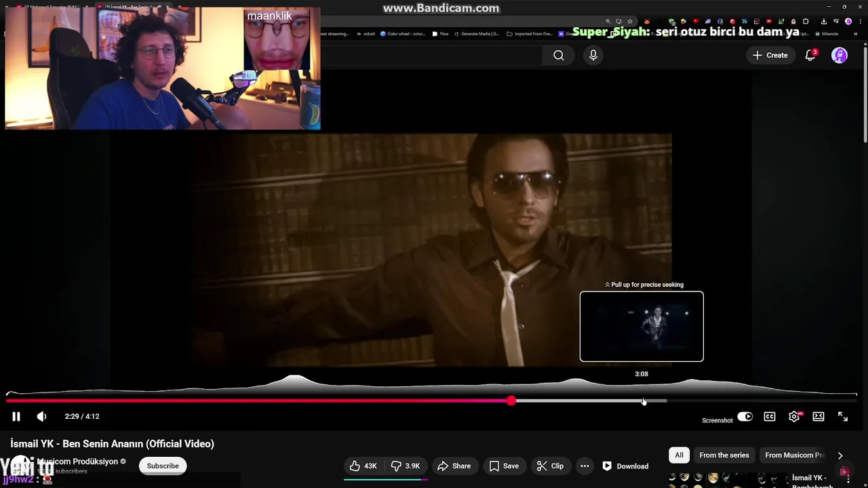Screen dimensions: 868x488
Task: Select the From Musicom chip
Action: 794,455
